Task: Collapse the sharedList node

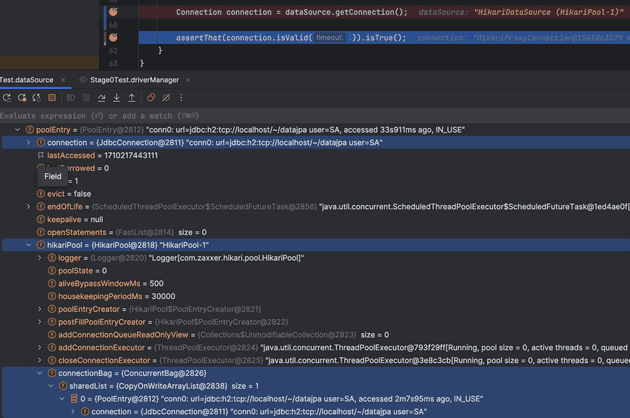Action: (x=51, y=386)
